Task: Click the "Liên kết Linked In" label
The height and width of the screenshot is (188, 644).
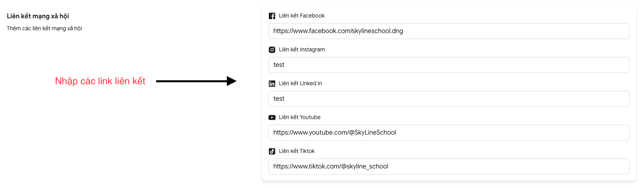Action: 300,84
